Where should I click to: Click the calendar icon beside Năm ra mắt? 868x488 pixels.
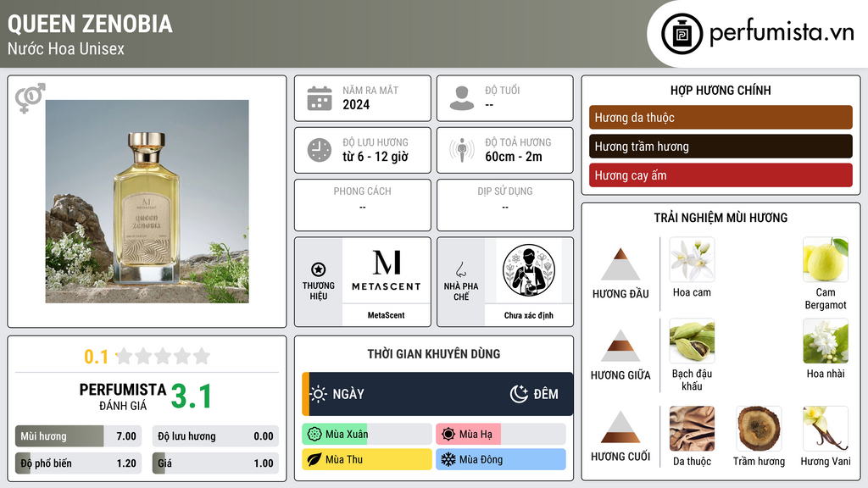coord(320,98)
